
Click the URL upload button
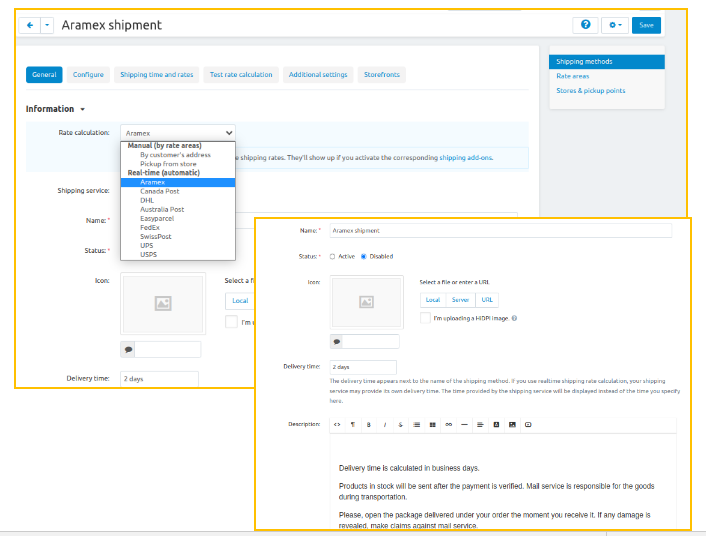coord(487,300)
